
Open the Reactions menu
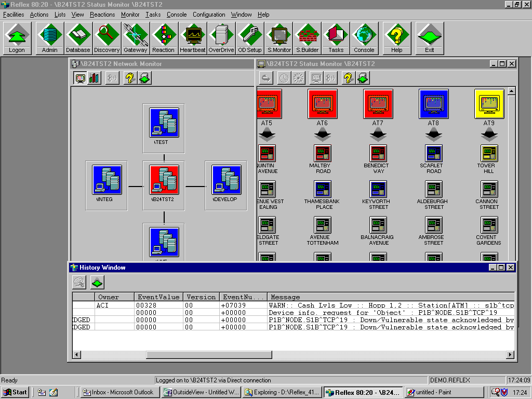pyautogui.click(x=102, y=15)
